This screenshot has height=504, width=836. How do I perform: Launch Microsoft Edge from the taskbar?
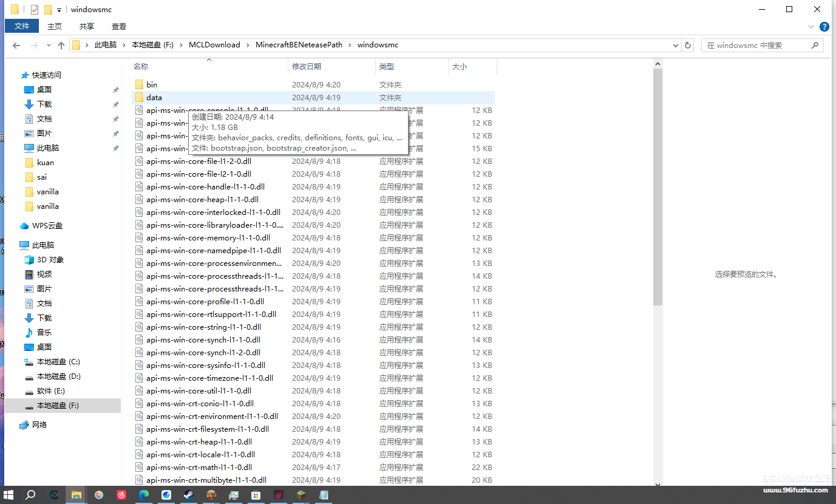[x=144, y=495]
